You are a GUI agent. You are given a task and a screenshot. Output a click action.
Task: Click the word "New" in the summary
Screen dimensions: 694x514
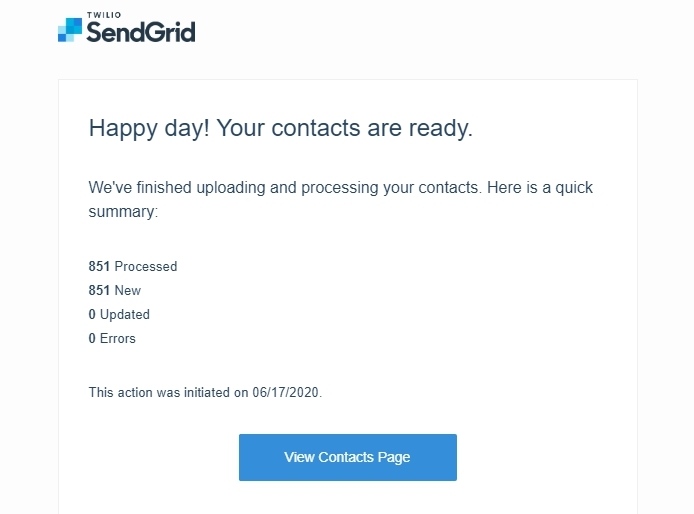(x=127, y=290)
